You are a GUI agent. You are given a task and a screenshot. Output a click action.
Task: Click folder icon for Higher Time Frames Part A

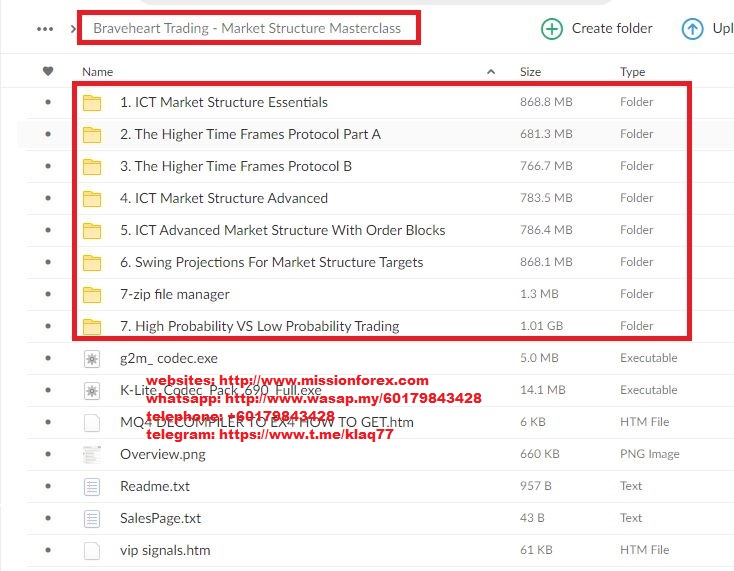click(92, 134)
